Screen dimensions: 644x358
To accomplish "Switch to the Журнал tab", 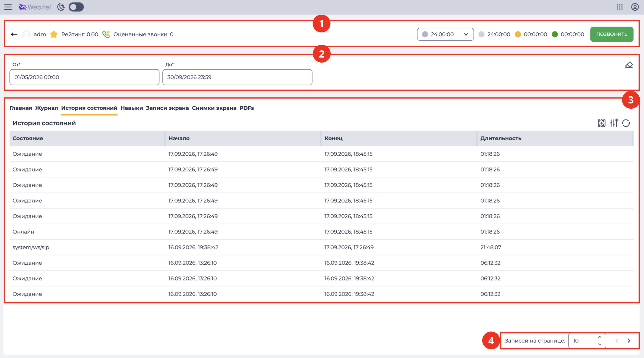I will (x=47, y=108).
